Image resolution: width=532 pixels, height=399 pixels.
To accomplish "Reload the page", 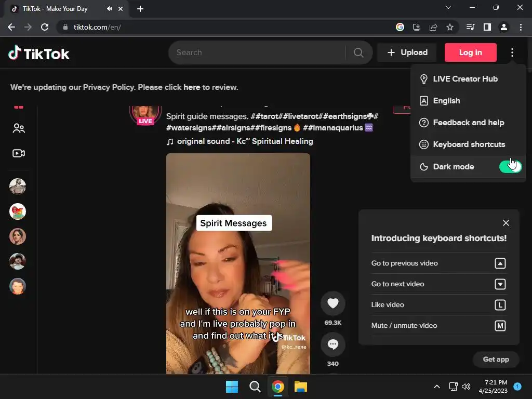I will pyautogui.click(x=45, y=27).
